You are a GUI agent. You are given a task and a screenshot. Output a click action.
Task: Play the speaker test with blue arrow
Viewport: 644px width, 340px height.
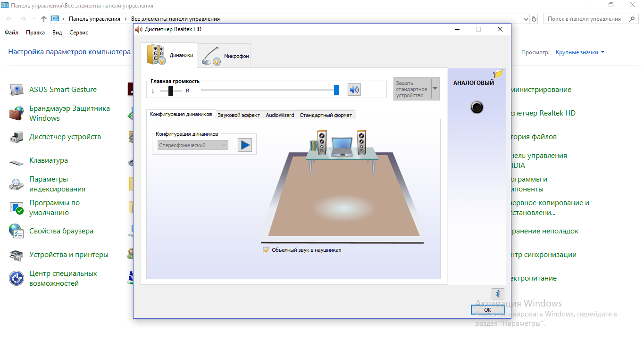click(x=244, y=145)
